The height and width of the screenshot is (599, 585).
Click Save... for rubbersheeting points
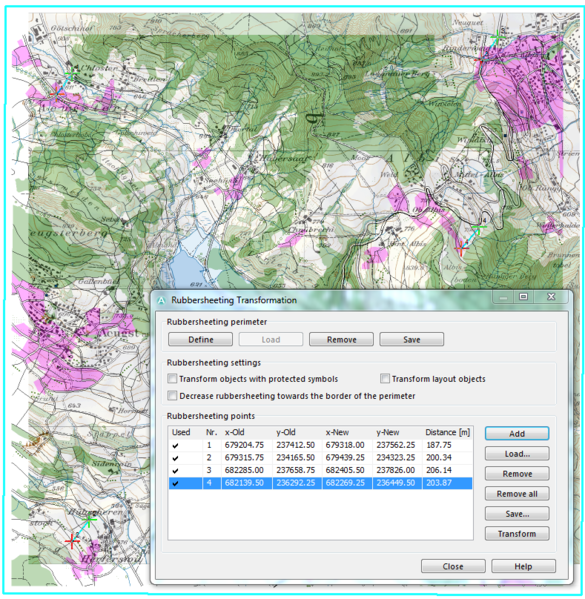[517, 514]
